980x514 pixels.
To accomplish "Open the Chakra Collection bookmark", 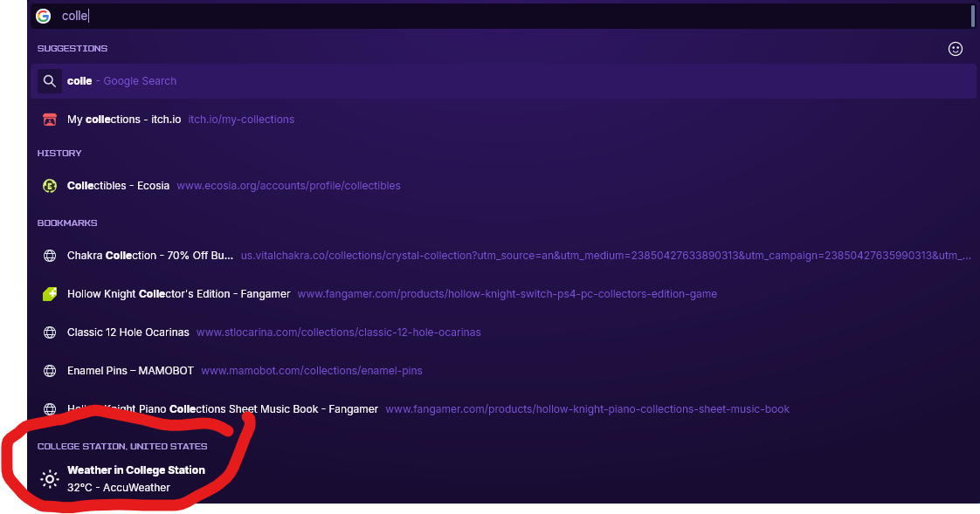I will 503,256.
